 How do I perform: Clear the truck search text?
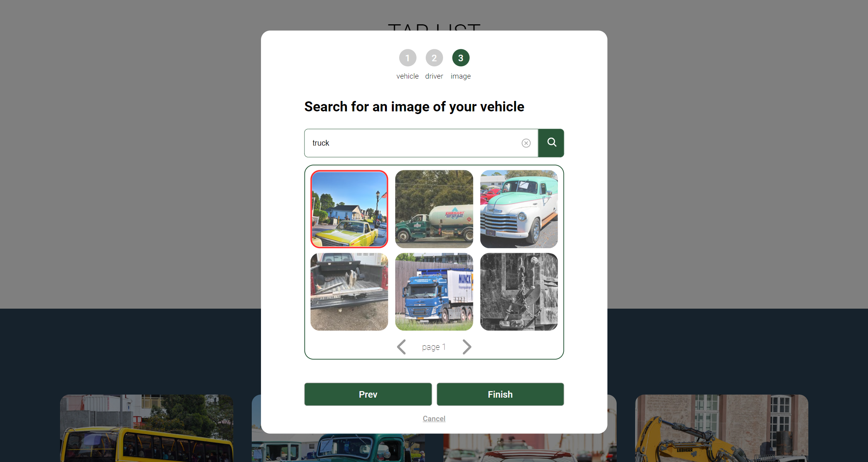click(x=526, y=143)
